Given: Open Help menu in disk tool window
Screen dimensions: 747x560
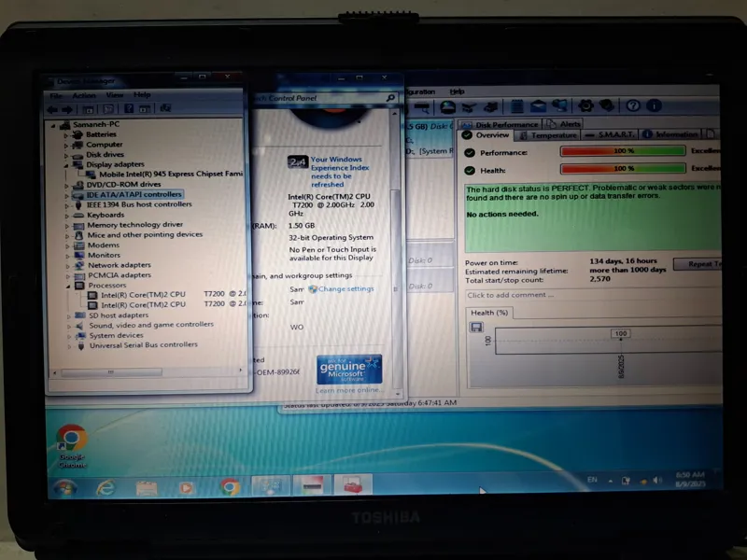Looking at the screenshot, I should (457, 91).
